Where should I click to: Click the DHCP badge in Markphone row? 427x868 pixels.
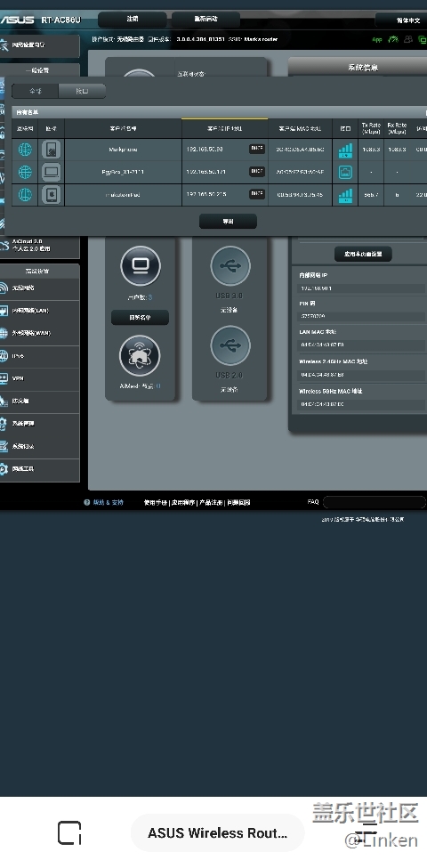[257, 149]
